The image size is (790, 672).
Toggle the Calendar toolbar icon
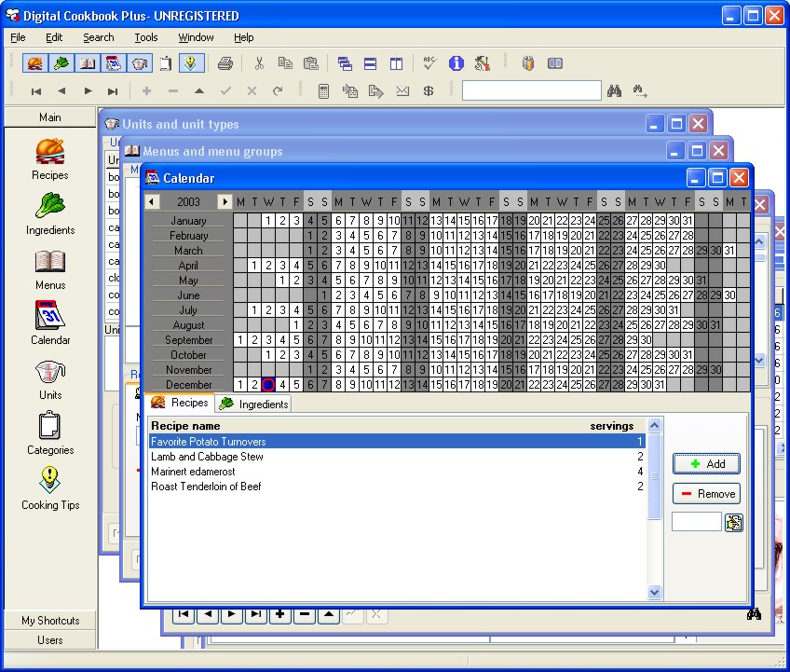pos(114,63)
